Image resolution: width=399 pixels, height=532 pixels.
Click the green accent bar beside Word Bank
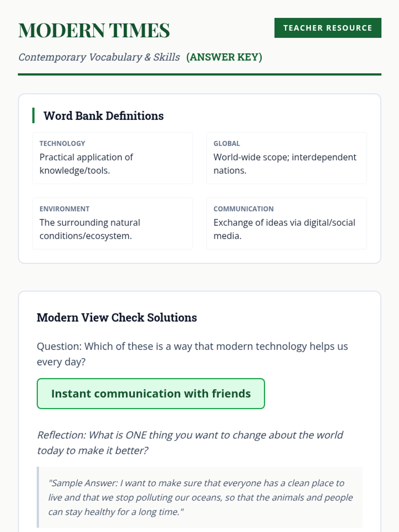pyautogui.click(x=33, y=115)
